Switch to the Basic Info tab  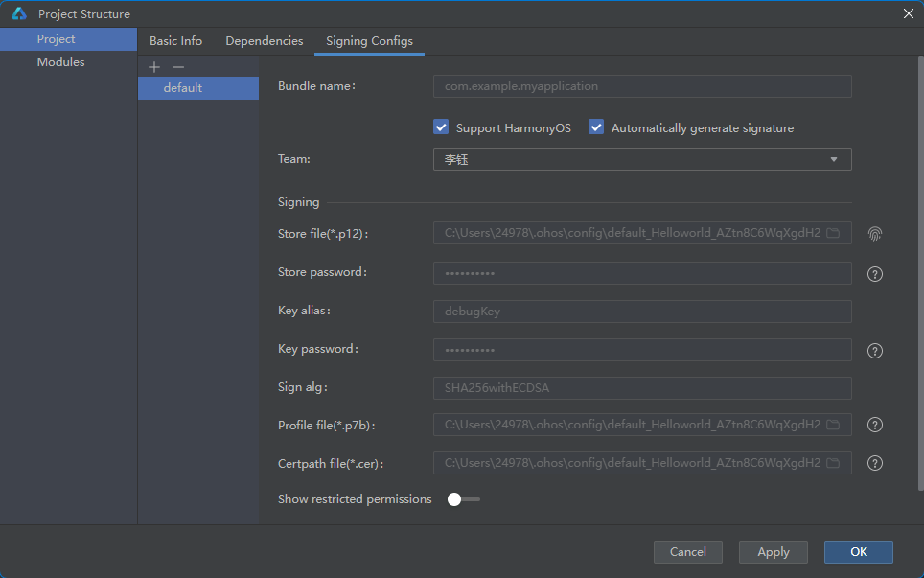tap(175, 40)
